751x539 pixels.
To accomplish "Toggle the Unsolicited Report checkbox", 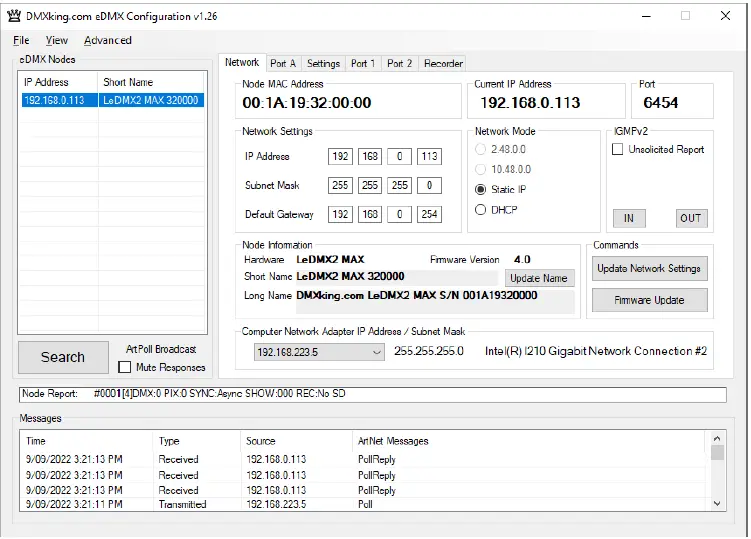I will pos(617,149).
